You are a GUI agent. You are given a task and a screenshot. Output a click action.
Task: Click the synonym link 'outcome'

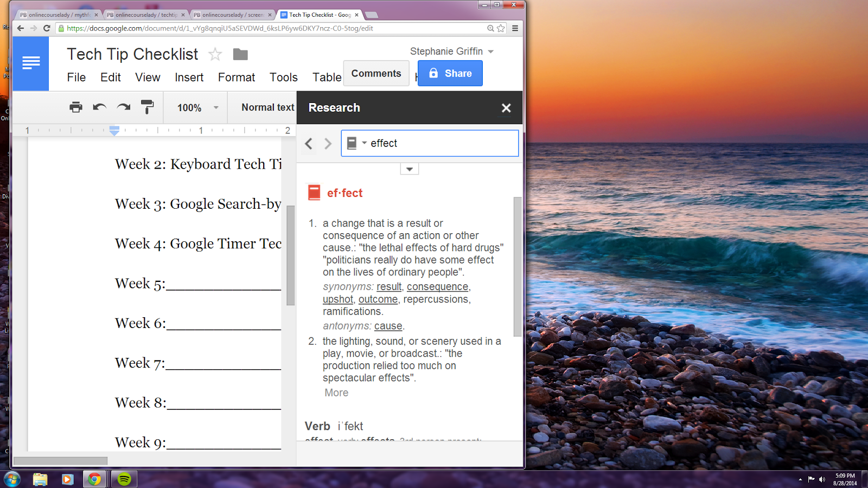click(x=378, y=299)
